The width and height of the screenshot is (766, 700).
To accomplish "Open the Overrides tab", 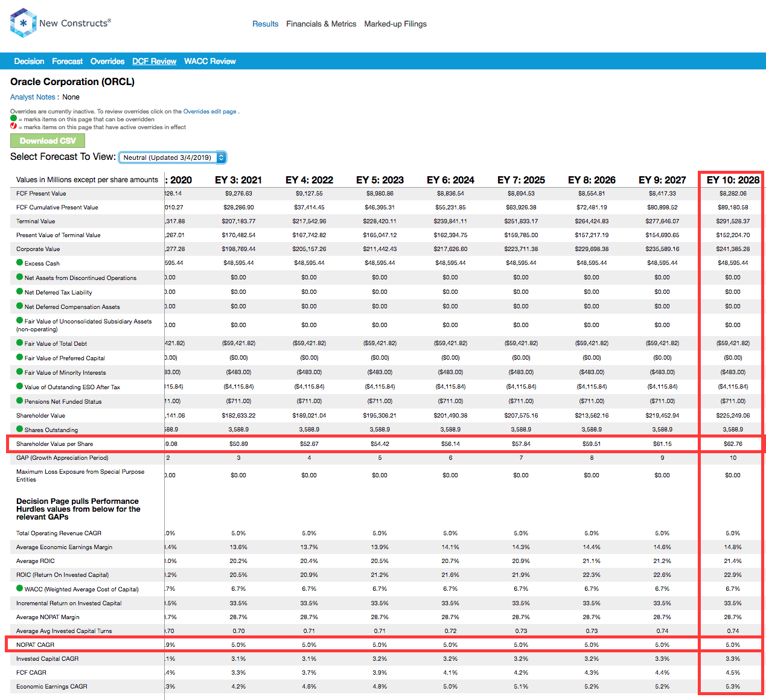I will tap(107, 62).
